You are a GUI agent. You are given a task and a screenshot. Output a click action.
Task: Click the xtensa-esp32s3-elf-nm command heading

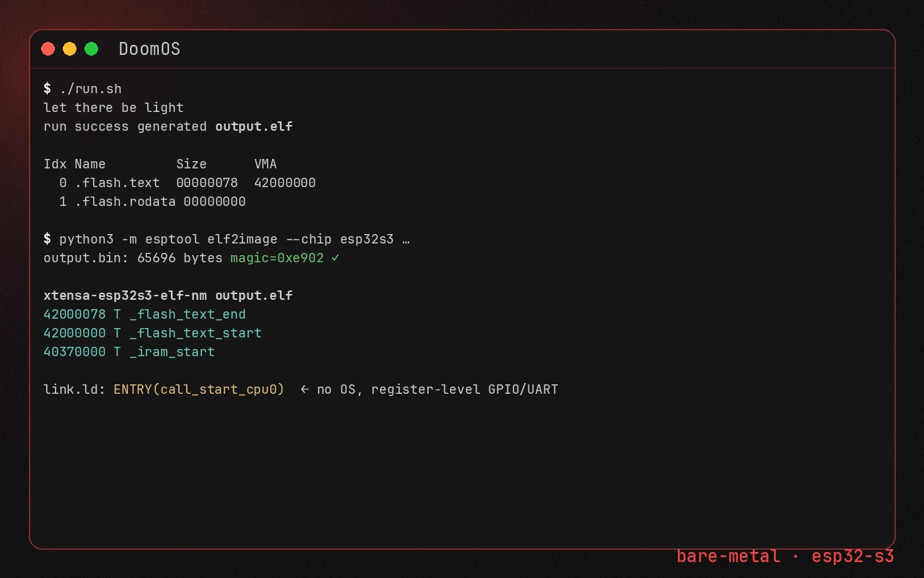point(168,296)
